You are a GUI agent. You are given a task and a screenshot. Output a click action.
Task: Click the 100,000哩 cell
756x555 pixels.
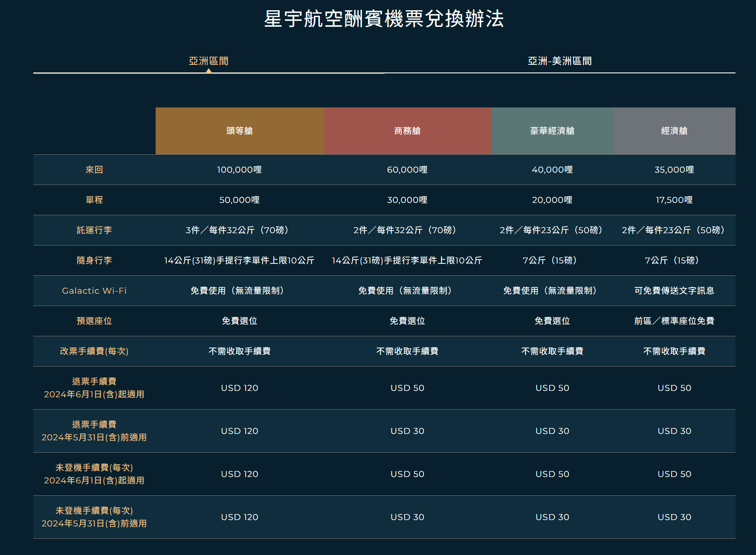coord(240,170)
